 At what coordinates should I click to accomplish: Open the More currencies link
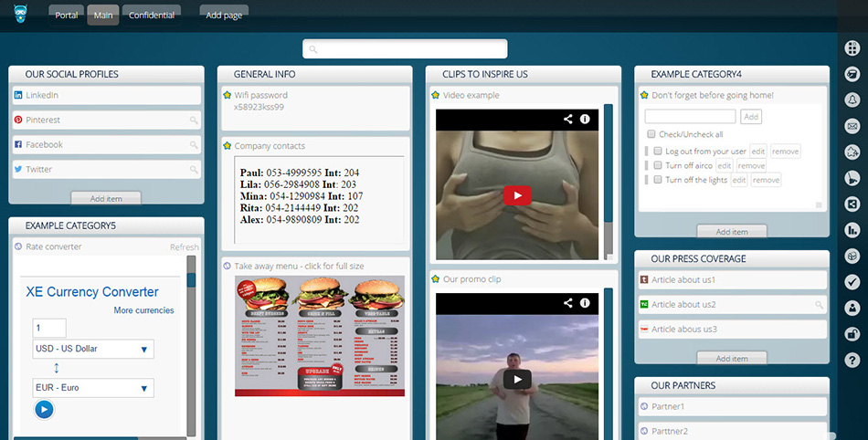click(x=143, y=310)
